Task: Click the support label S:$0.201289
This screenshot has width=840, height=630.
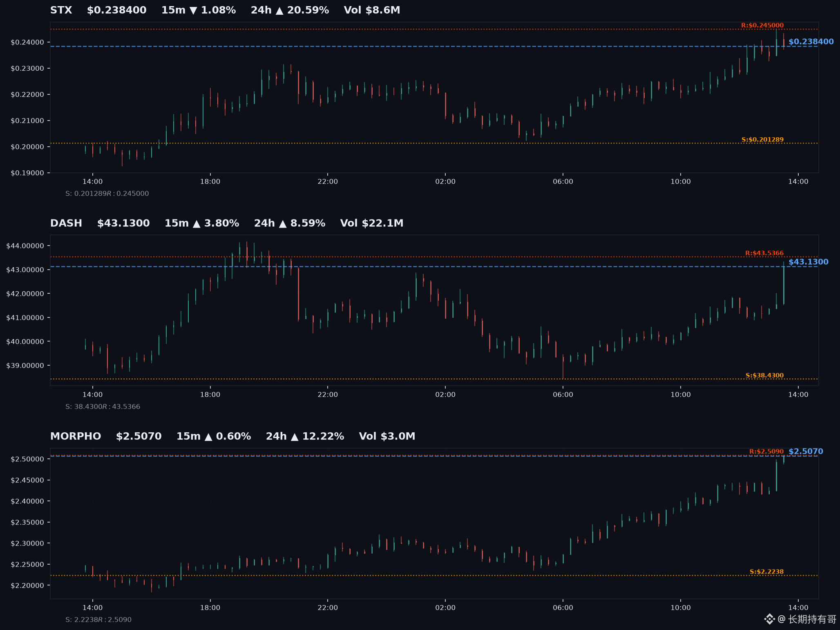Action: click(x=762, y=140)
